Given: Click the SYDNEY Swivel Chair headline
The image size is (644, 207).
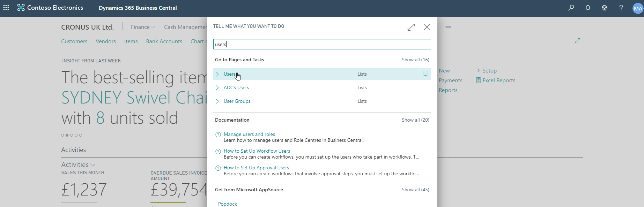Looking at the screenshot, I should (134, 98).
